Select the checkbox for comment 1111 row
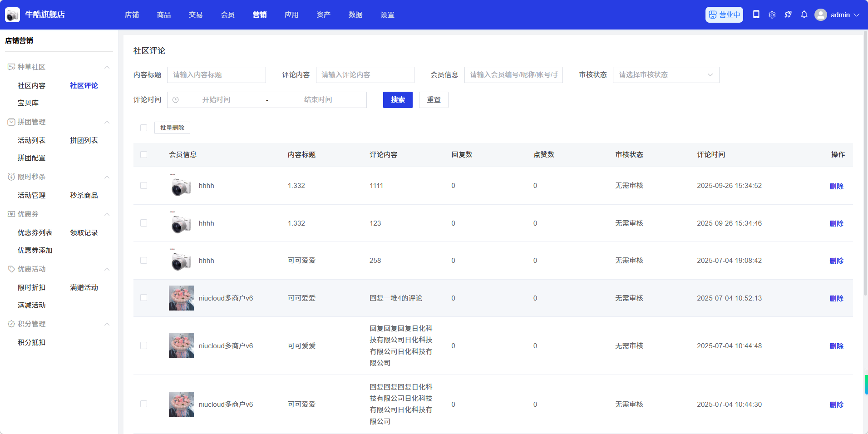Image resolution: width=868 pixels, height=434 pixels. click(144, 186)
